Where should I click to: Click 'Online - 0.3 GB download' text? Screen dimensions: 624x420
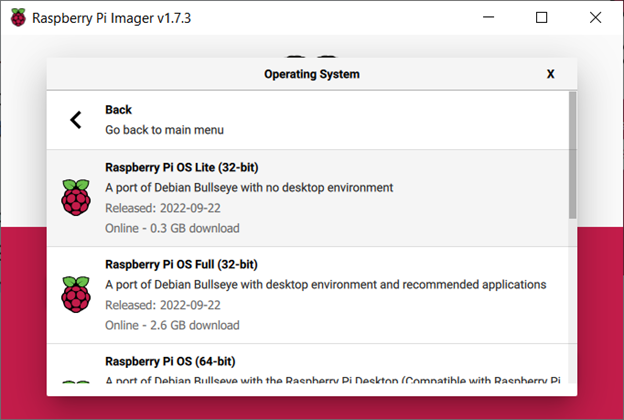[172, 228]
